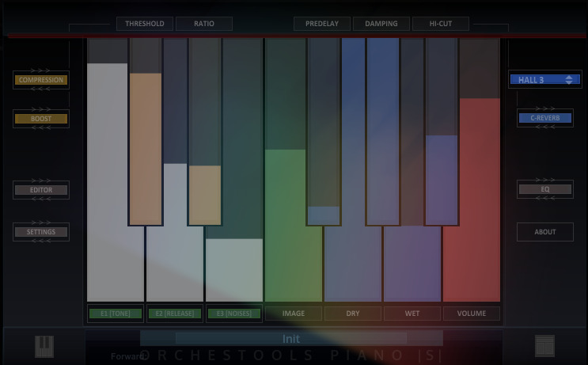The height and width of the screenshot is (365, 588).
Task: Click the DRY label below the keys
Action: (352, 314)
